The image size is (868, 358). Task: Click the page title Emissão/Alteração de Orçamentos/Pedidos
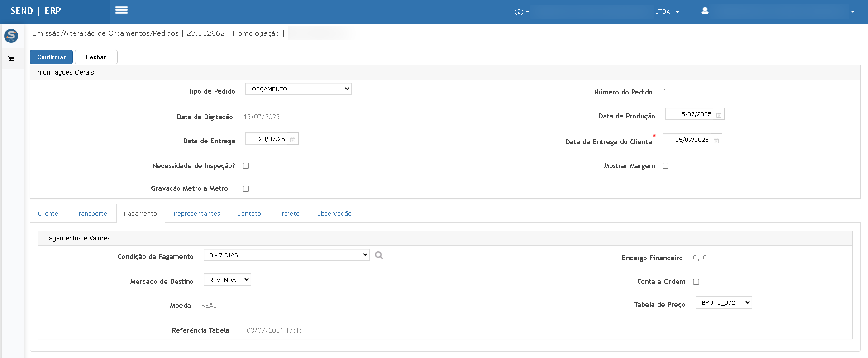(x=105, y=33)
